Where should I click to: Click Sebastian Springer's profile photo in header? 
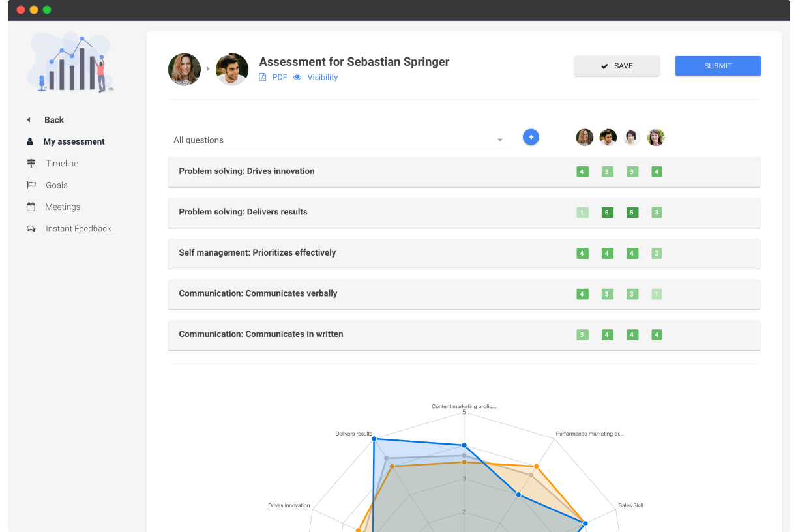tap(232, 69)
